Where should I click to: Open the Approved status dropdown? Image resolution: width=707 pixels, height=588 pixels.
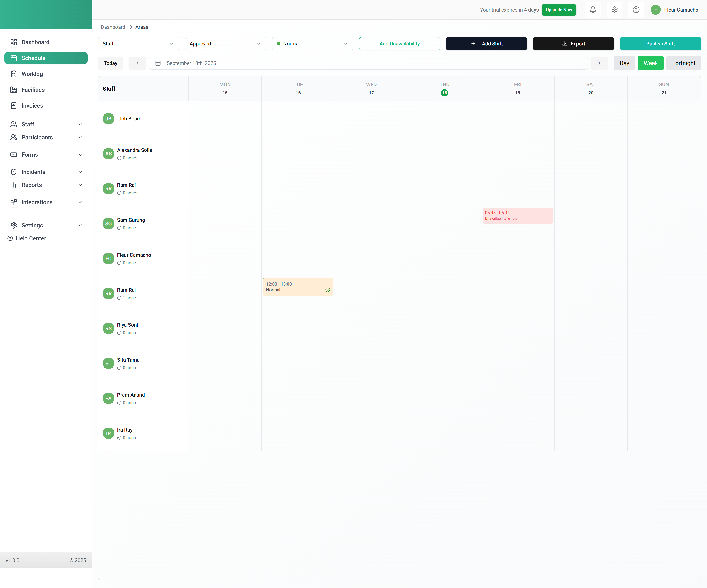225,44
